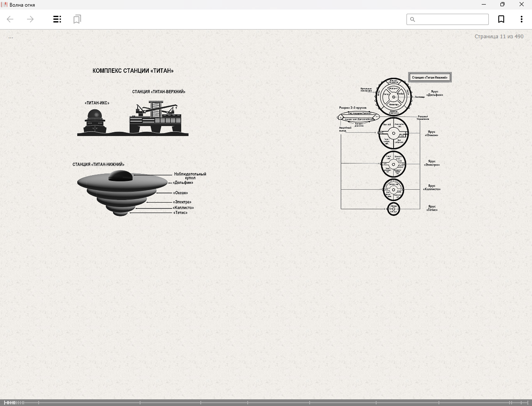Image resolution: width=532 pixels, height=406 pixels.
Task: Click the ellipsis chapter title at top-left
Action: tap(11, 37)
